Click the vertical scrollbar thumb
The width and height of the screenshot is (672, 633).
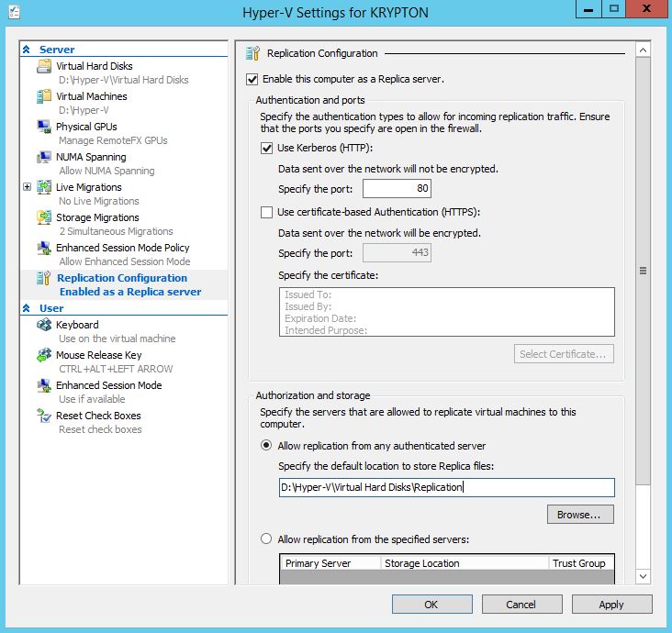[643, 271]
